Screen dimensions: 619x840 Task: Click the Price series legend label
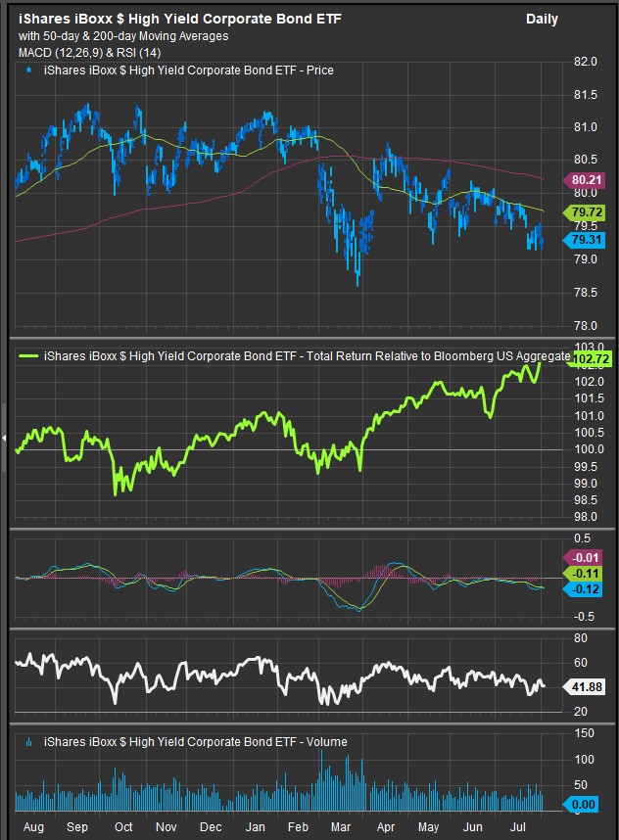click(189, 70)
